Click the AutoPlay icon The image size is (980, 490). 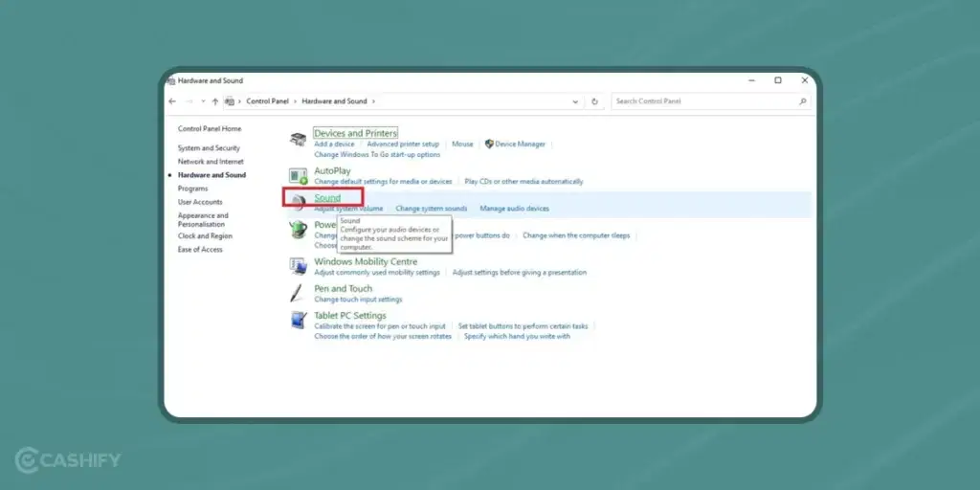[299, 176]
